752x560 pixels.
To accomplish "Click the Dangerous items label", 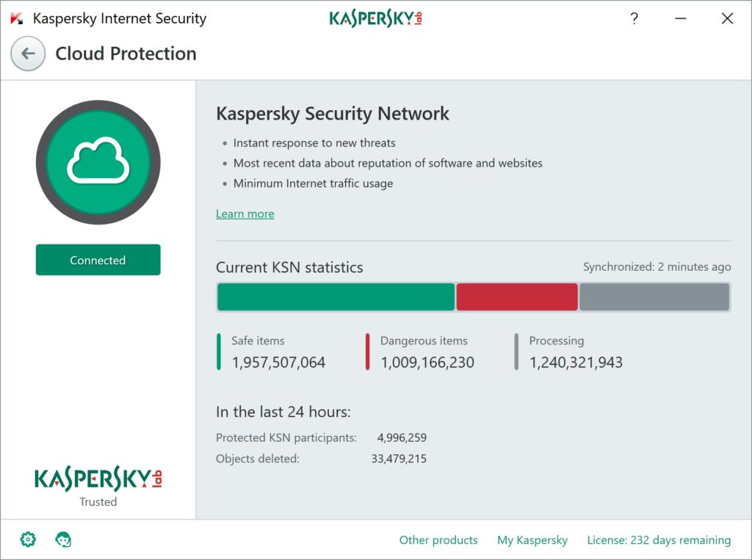I will pos(424,341).
